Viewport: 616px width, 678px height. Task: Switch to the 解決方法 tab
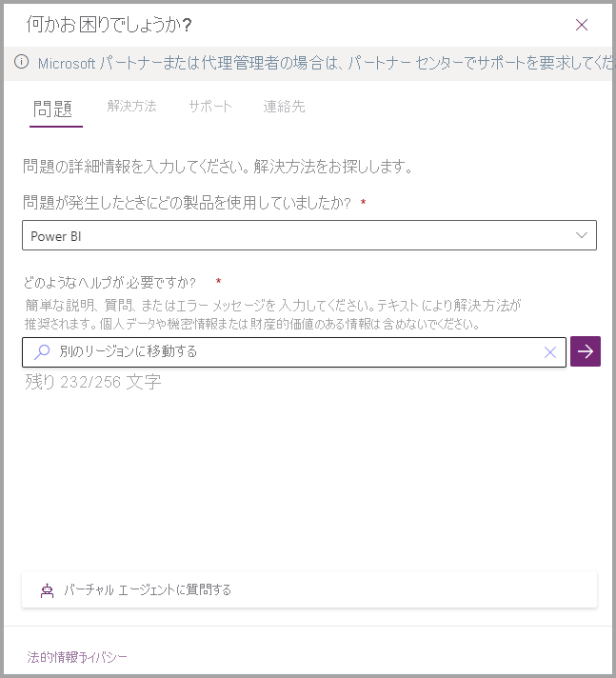[131, 107]
